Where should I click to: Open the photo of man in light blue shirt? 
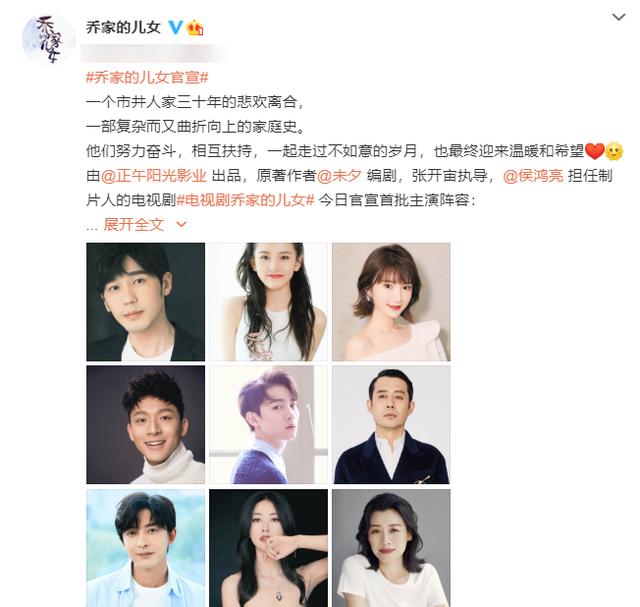point(146,548)
